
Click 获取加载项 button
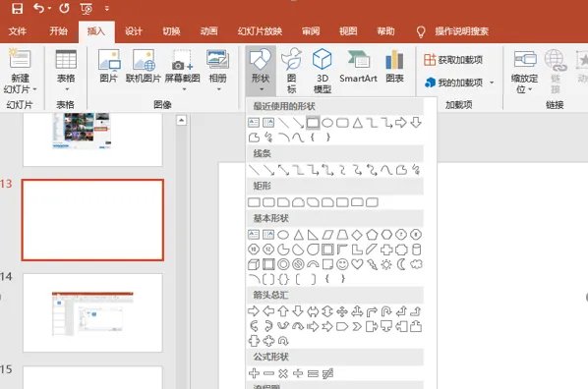click(x=453, y=60)
